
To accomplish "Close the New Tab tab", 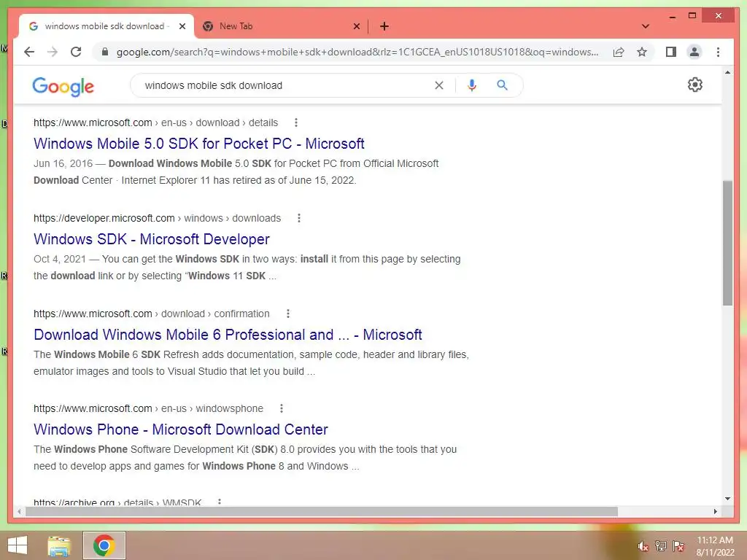I will (x=356, y=26).
